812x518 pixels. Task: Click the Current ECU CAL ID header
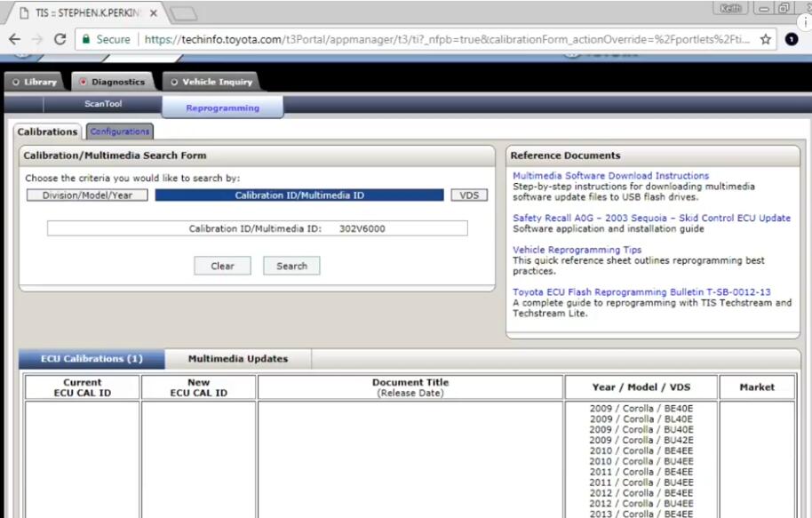click(83, 387)
